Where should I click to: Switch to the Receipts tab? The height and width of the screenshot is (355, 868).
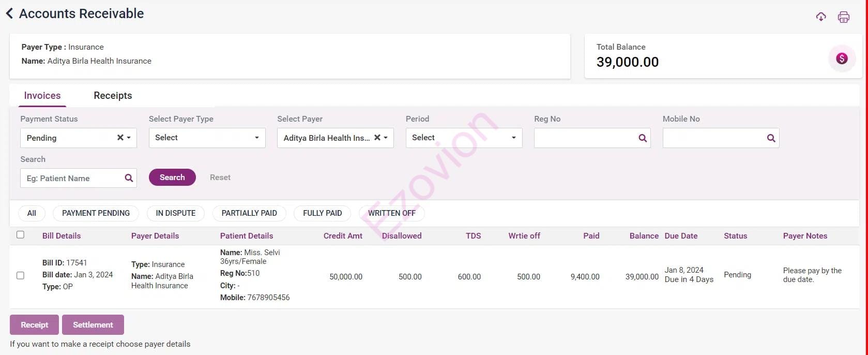coord(113,96)
